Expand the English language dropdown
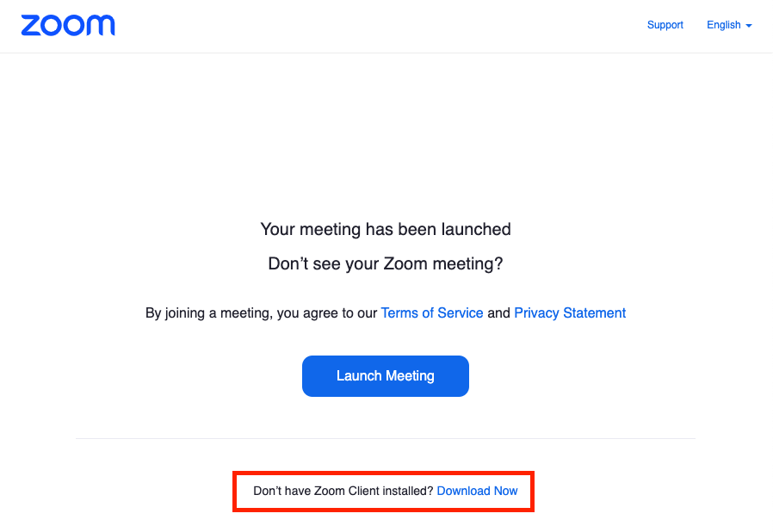The height and width of the screenshot is (532, 773). 728,25
